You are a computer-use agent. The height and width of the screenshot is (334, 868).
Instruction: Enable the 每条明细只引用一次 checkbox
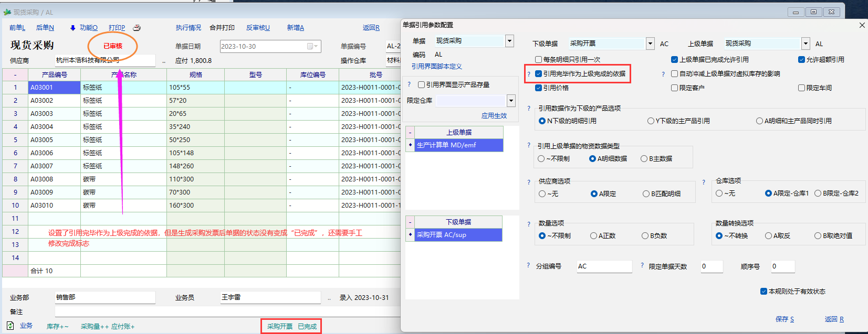point(538,60)
